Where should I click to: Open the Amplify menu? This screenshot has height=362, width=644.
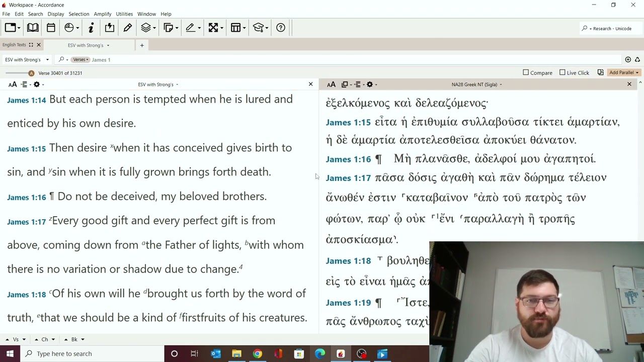coord(103,14)
